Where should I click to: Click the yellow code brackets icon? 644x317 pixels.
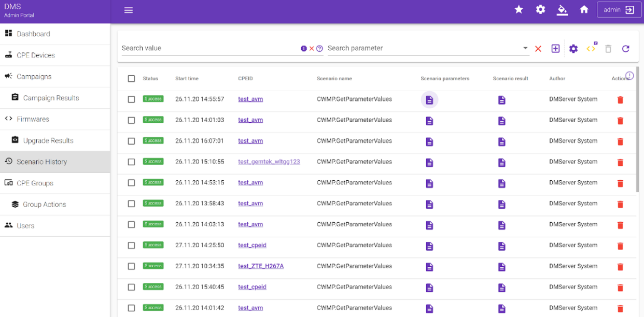(591, 49)
